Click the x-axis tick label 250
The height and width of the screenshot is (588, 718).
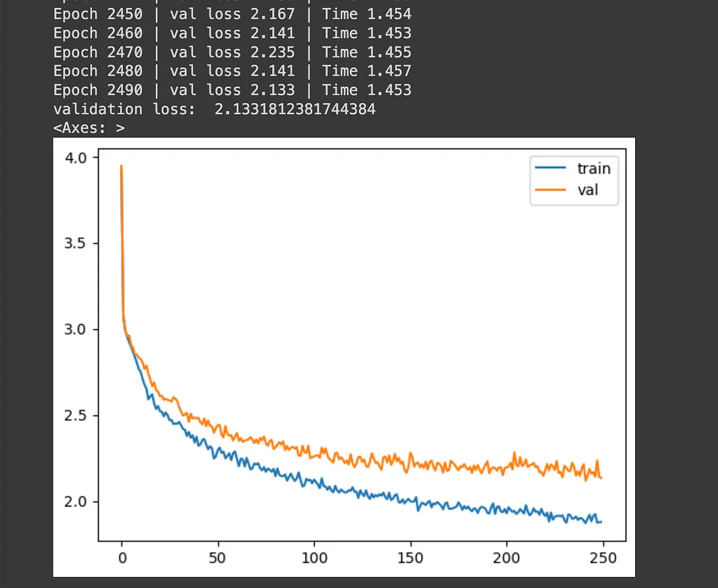(603, 558)
